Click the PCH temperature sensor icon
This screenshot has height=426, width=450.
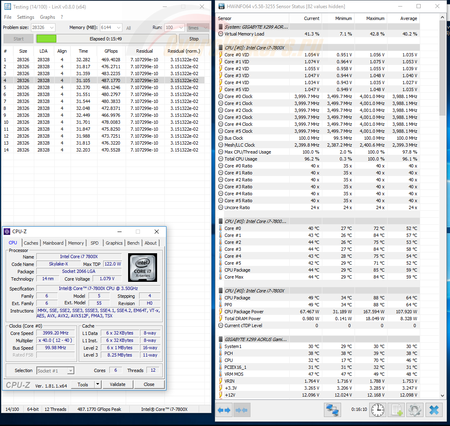coord(220,353)
